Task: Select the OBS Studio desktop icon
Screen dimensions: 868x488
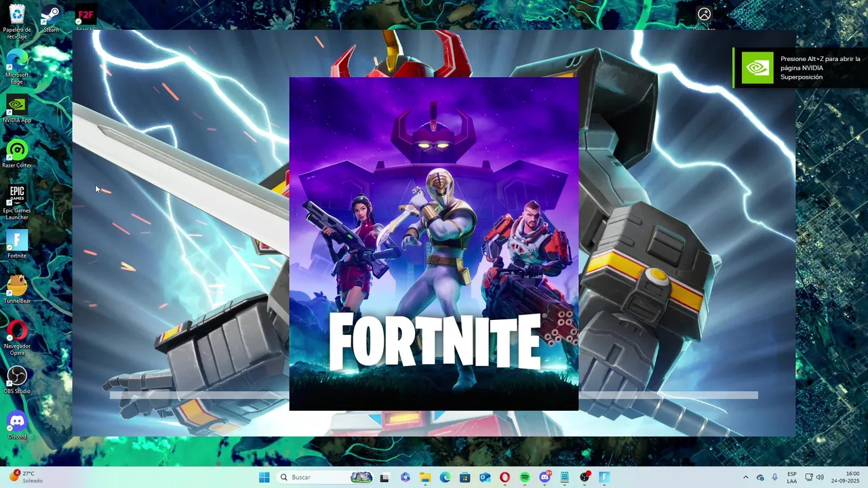Action: click(x=17, y=380)
